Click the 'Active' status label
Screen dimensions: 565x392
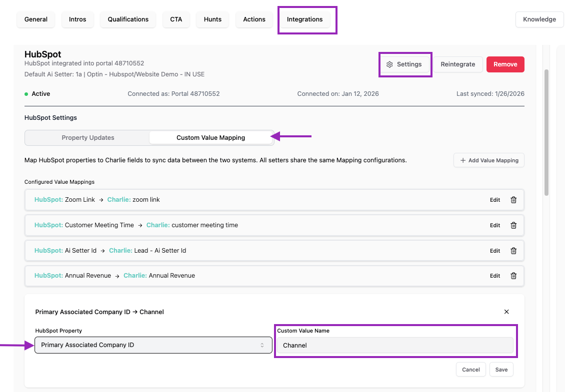[40, 94]
